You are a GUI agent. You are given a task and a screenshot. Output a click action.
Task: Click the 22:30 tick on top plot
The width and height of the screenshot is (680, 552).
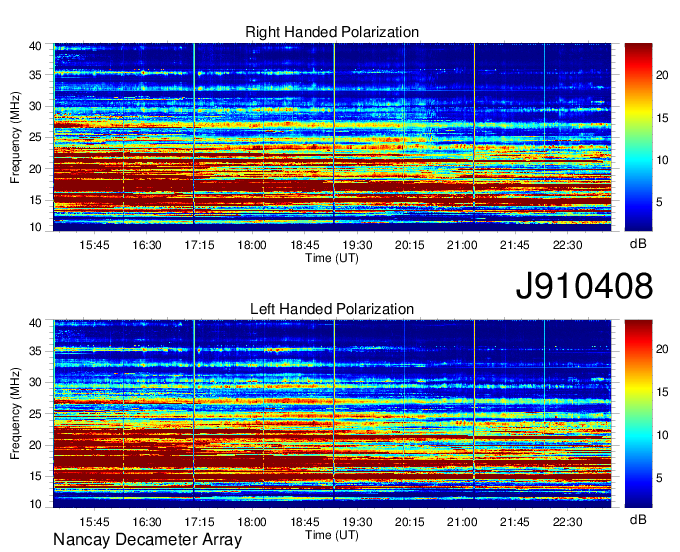click(567, 245)
